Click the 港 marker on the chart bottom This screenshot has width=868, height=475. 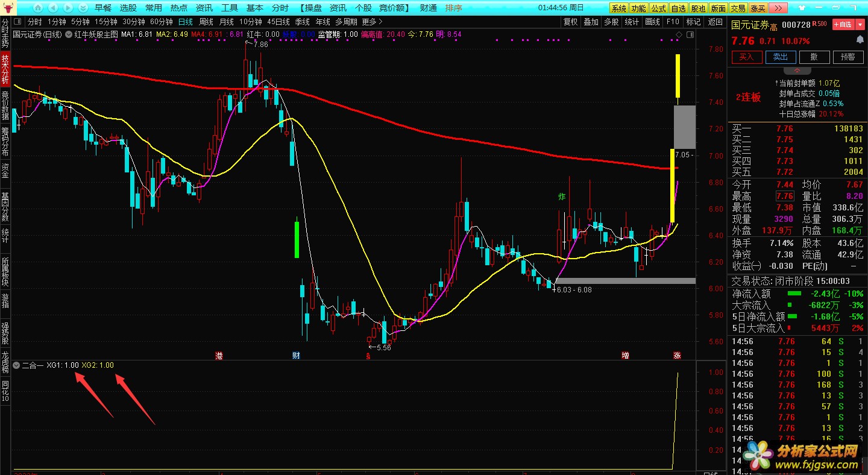pos(219,356)
